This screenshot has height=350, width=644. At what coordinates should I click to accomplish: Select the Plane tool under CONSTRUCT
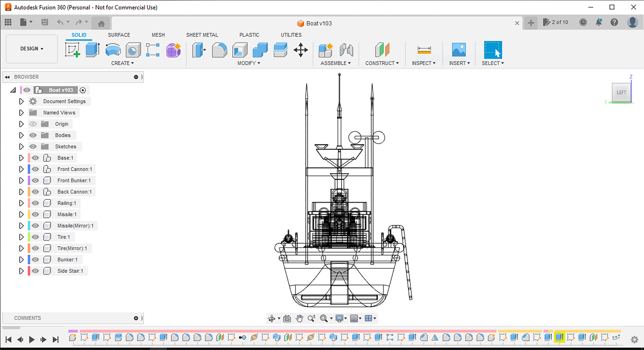(x=381, y=50)
